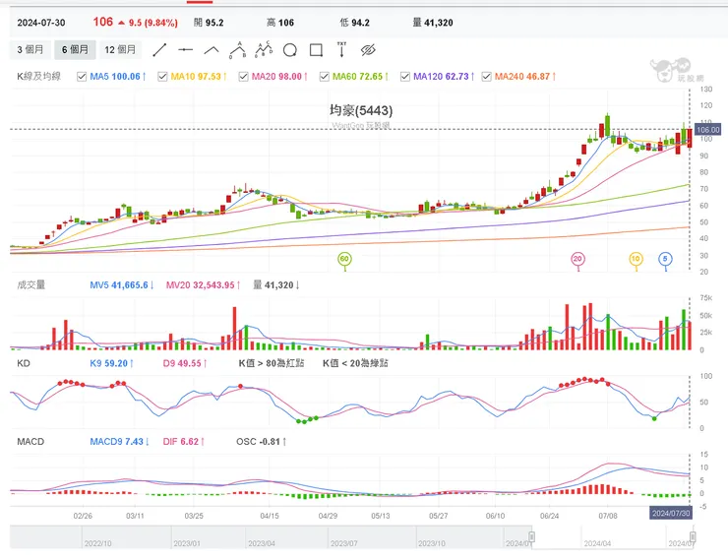
Task: Click the 07/08 date axis label
Action: (608, 516)
